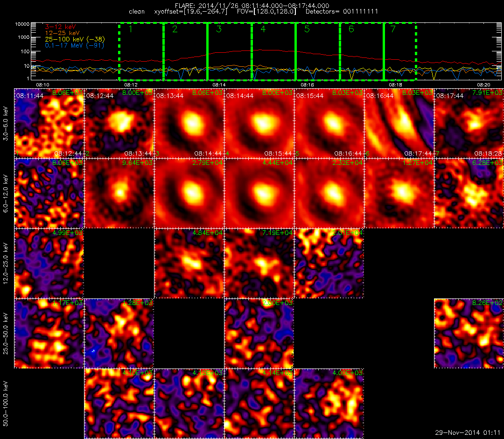Click the '6.0-12.0 keV' row label
This screenshot has width=504, height=439.
(x=6, y=193)
